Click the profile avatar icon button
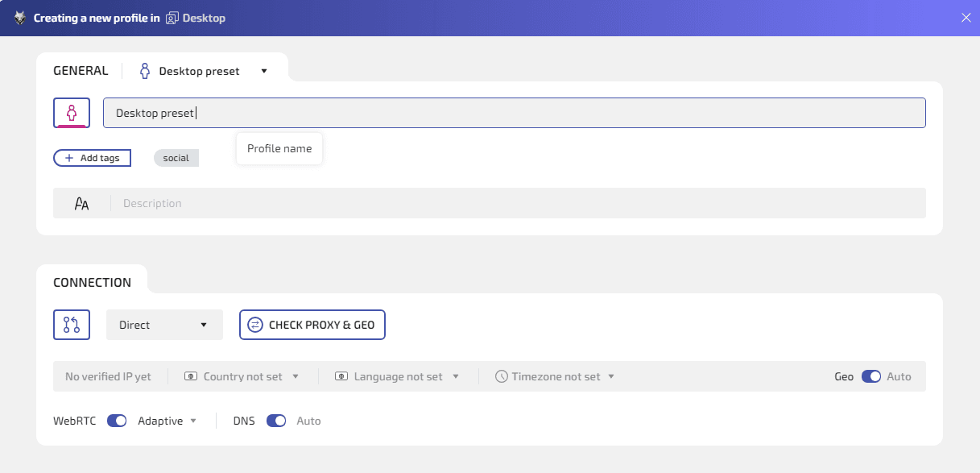 tap(72, 113)
